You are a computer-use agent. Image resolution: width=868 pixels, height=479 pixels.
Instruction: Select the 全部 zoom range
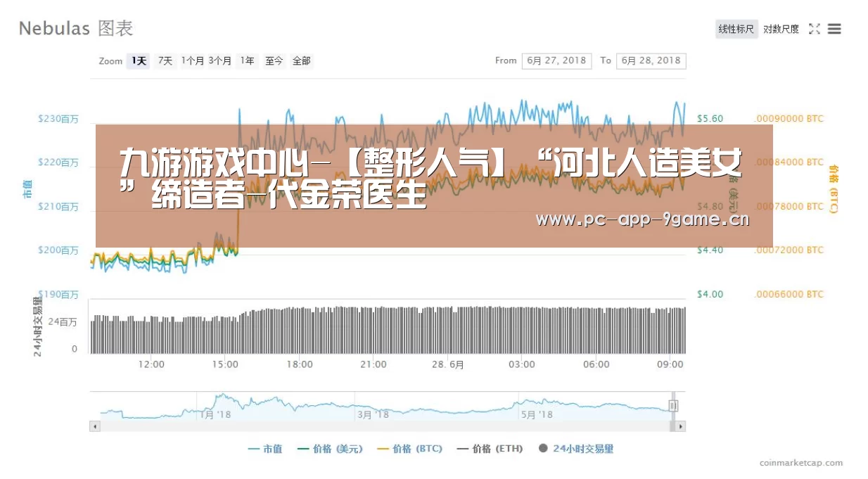(x=302, y=61)
